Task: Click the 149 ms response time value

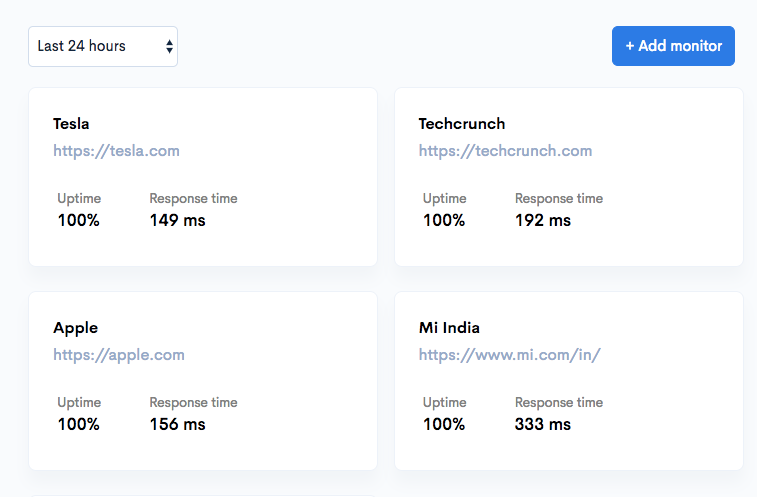Action: (x=177, y=220)
